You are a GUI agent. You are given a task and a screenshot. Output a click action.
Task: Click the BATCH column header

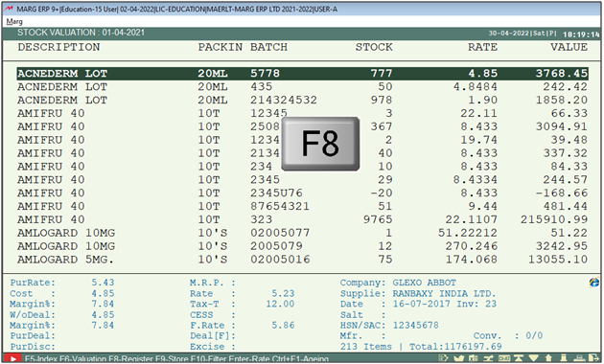coord(268,47)
